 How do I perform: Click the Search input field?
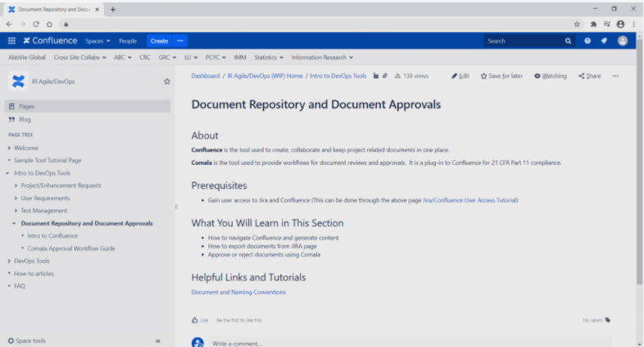click(x=523, y=40)
